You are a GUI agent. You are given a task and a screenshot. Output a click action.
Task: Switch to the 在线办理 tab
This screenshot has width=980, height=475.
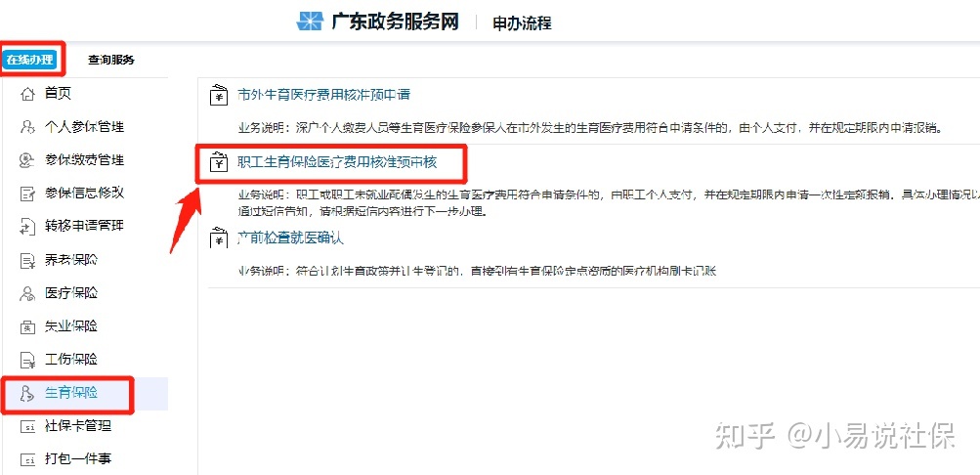click(30, 60)
